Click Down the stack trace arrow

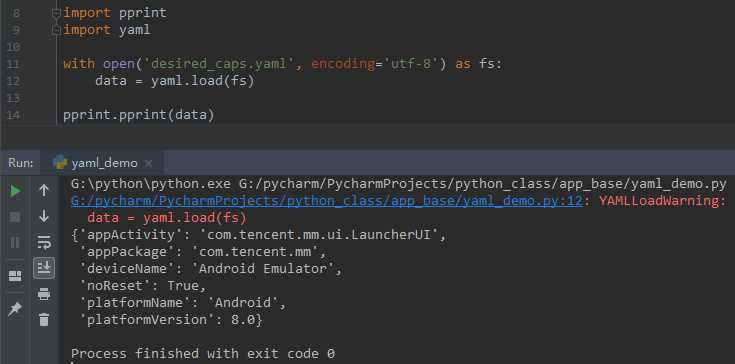point(44,216)
